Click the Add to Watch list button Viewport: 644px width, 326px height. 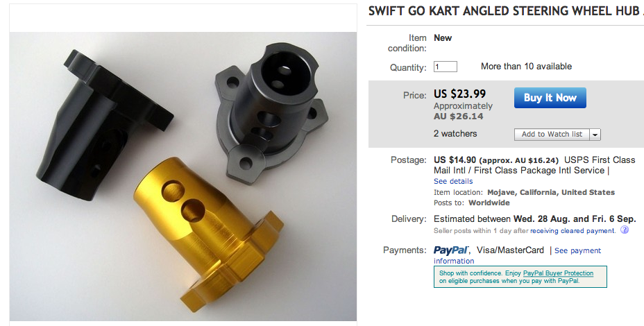pos(552,135)
